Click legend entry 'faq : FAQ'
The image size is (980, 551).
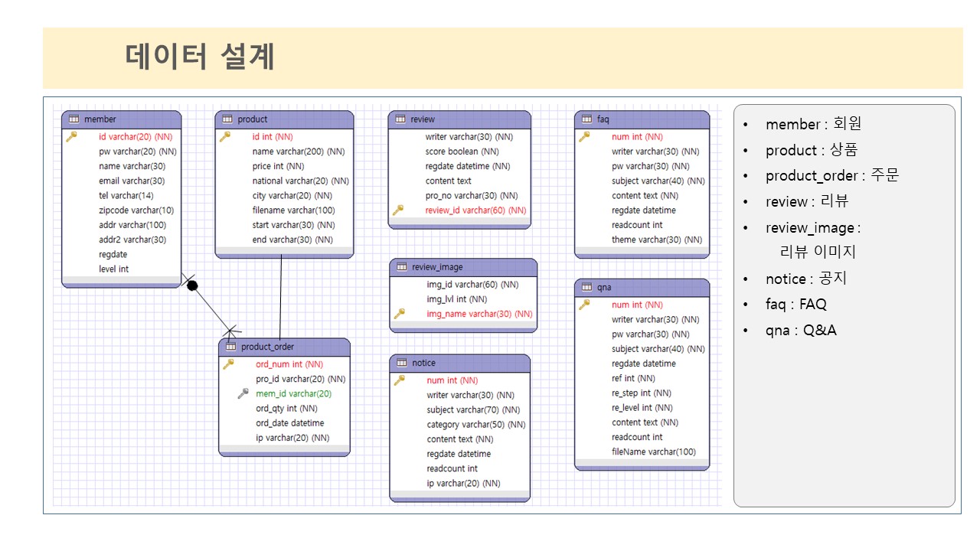pos(796,305)
